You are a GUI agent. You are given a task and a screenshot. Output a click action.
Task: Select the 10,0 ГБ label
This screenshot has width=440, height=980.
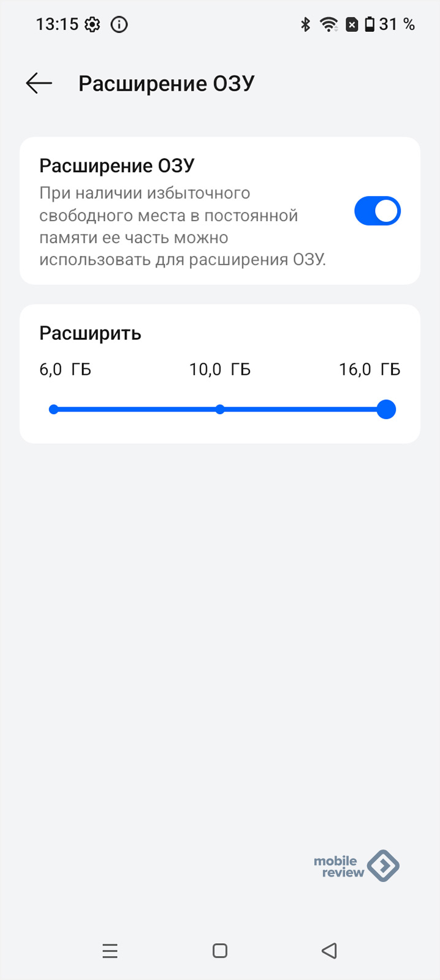(219, 369)
